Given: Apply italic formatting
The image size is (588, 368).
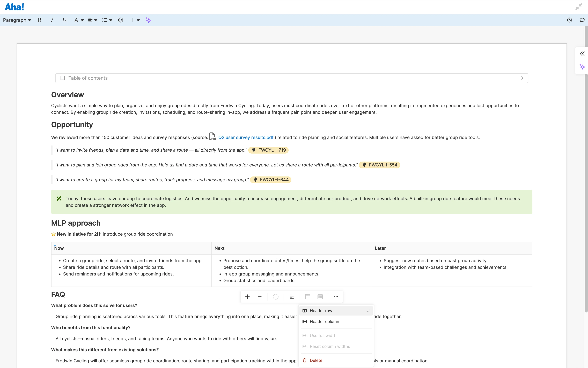Looking at the screenshot, I should coord(52,20).
